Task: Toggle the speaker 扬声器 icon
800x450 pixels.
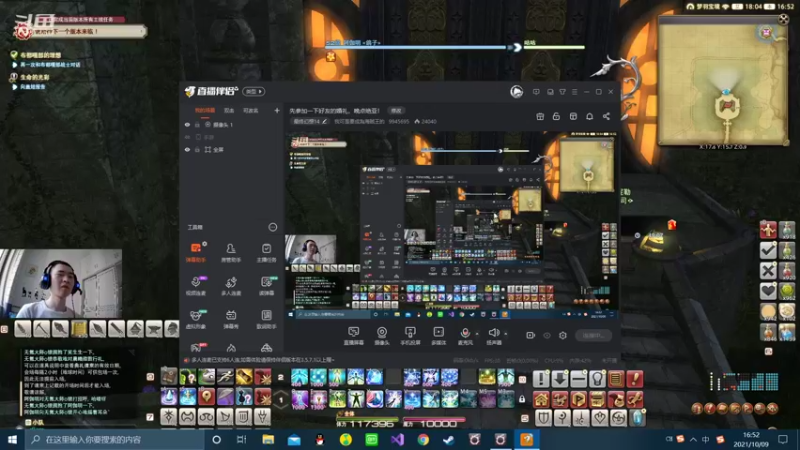Action: 493,333
